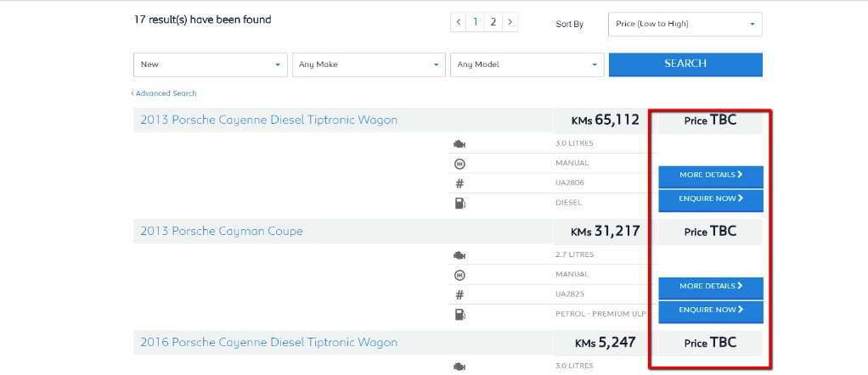Expand the Any Make dropdown
This screenshot has width=868, height=375.
[x=369, y=64]
